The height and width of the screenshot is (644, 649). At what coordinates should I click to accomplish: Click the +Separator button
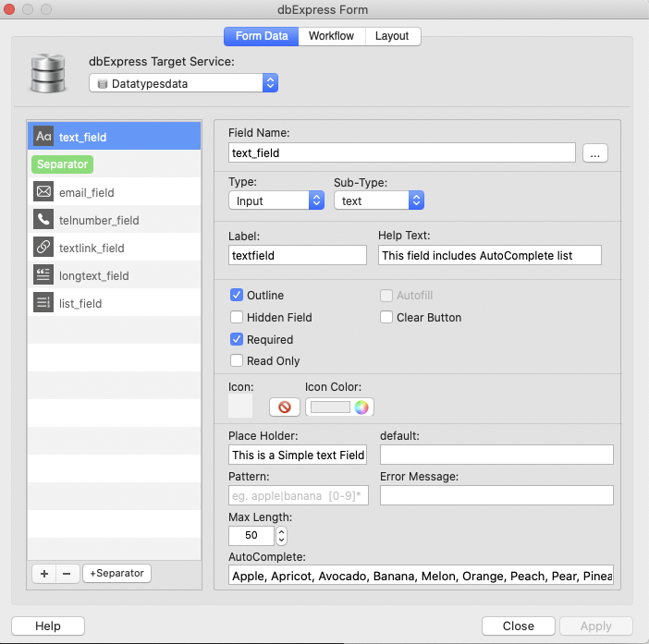point(116,573)
